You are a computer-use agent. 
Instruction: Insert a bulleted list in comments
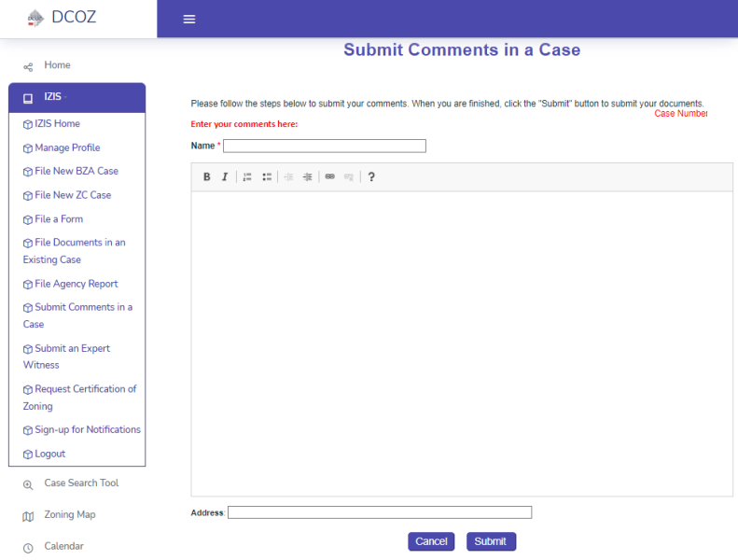[x=267, y=177]
